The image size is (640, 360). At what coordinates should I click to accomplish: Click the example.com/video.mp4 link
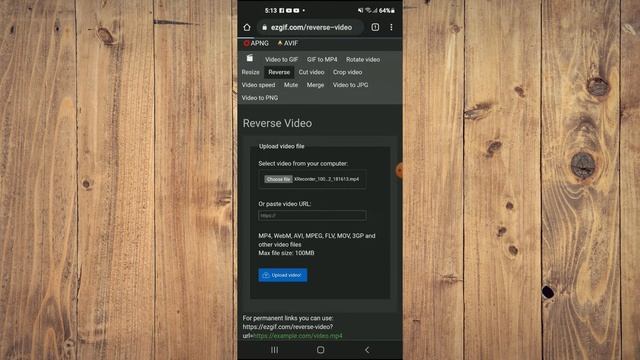tap(298, 336)
